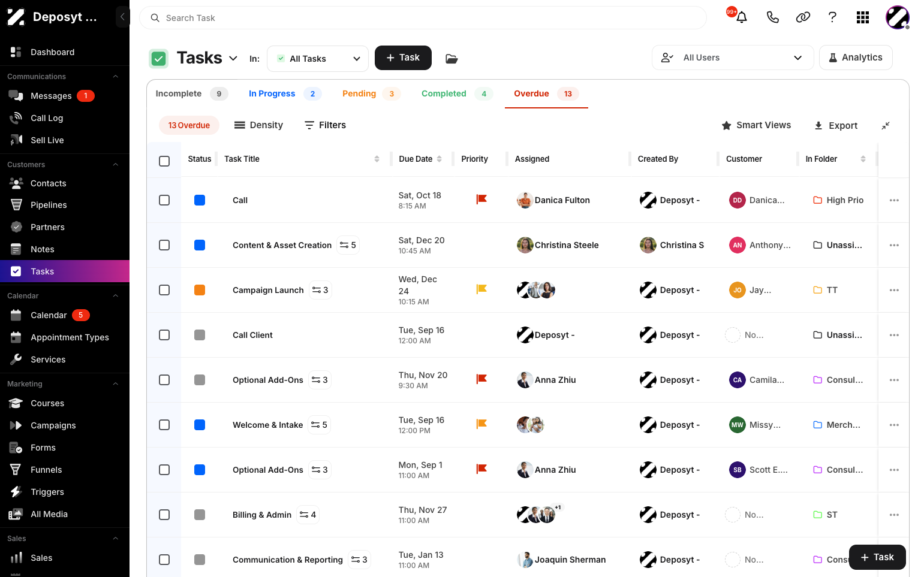924x577 pixels.
Task: Click the blue status square on Call row
Action: [x=200, y=200]
